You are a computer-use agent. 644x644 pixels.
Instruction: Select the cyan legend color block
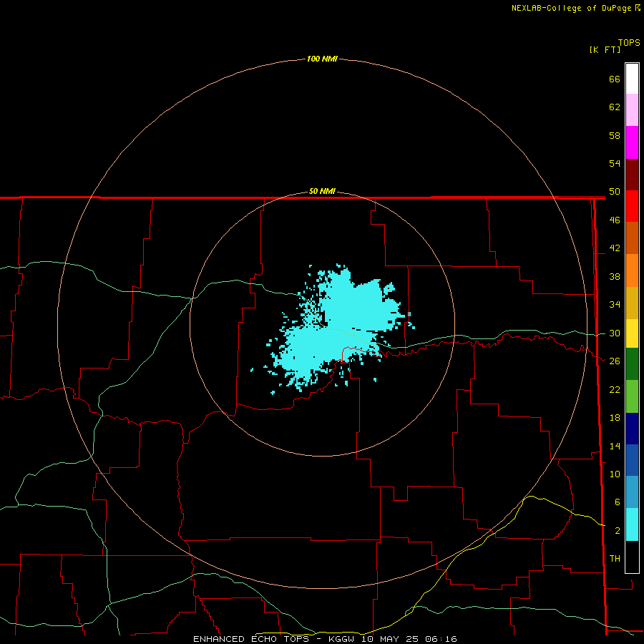tap(632, 525)
